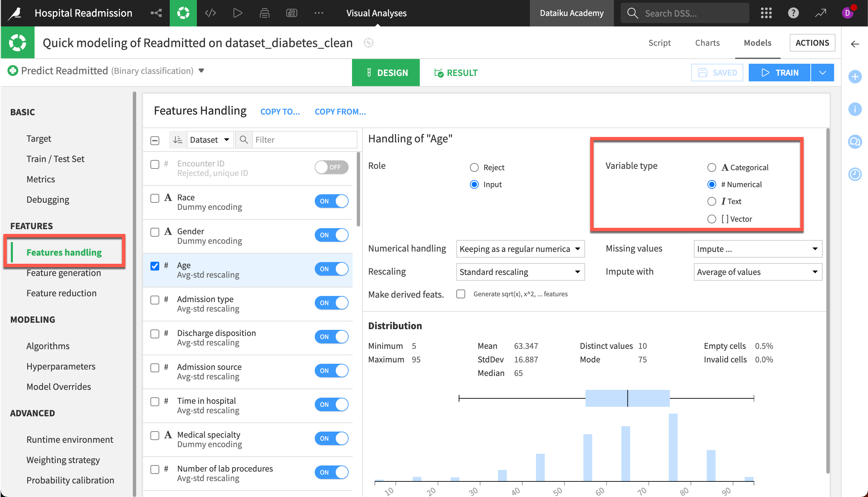
Task: Click the help question mark icon
Action: 793,13
